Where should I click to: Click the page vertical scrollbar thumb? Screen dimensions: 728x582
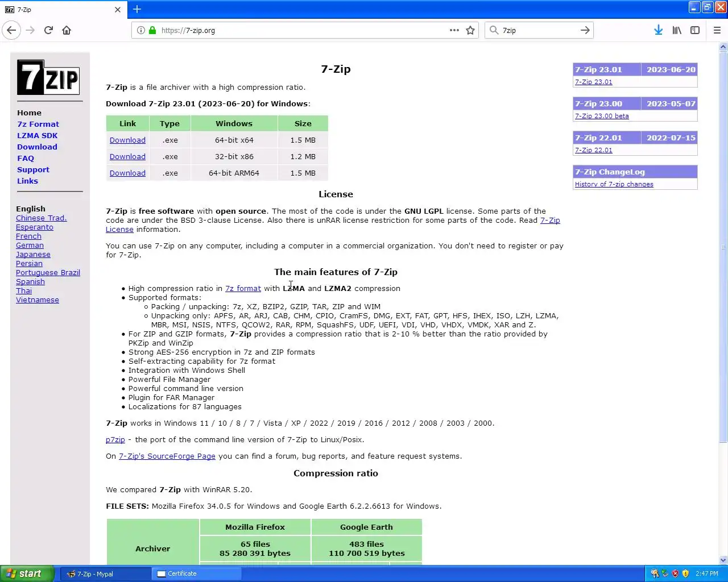click(x=723, y=247)
